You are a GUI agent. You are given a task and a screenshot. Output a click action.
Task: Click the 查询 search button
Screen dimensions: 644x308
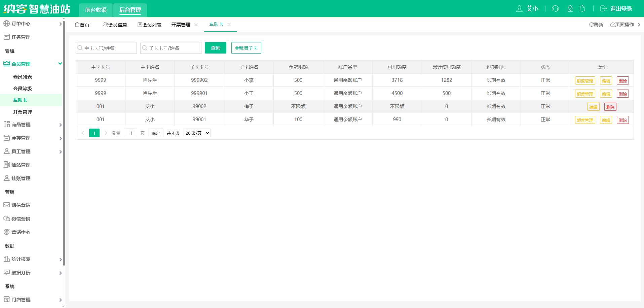pyautogui.click(x=216, y=48)
